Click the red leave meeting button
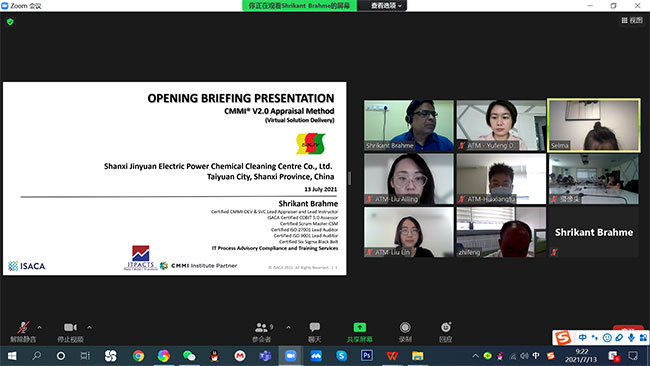Viewport: 650px width, 366px height. point(628,328)
